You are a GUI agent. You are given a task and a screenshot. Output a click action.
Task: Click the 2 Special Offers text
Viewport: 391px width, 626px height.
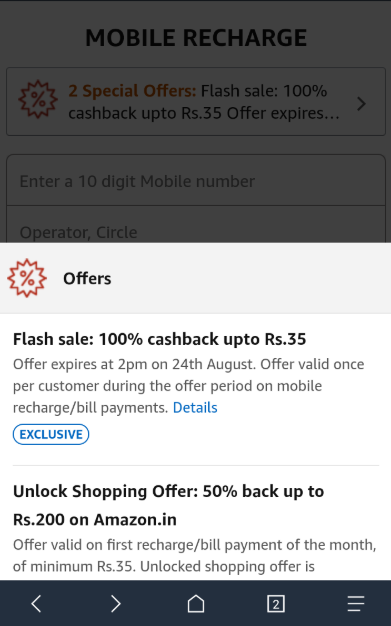click(132, 91)
